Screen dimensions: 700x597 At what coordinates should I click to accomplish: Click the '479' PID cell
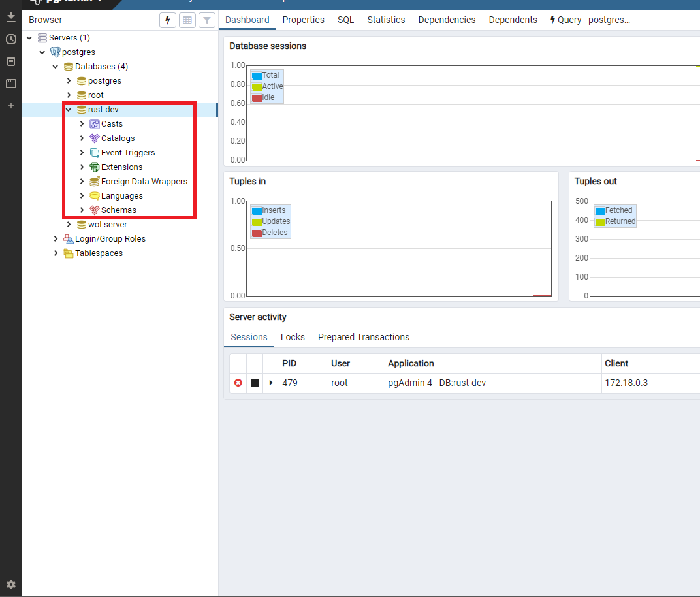click(304, 383)
